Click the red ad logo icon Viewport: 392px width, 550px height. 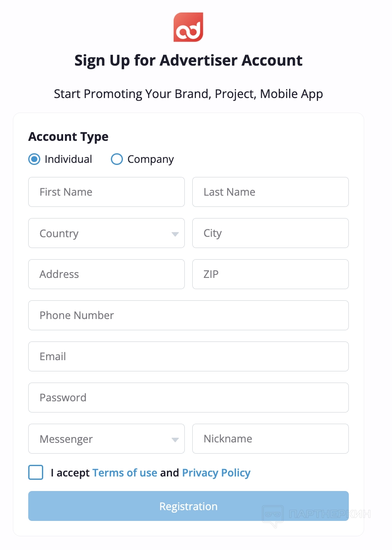click(188, 27)
